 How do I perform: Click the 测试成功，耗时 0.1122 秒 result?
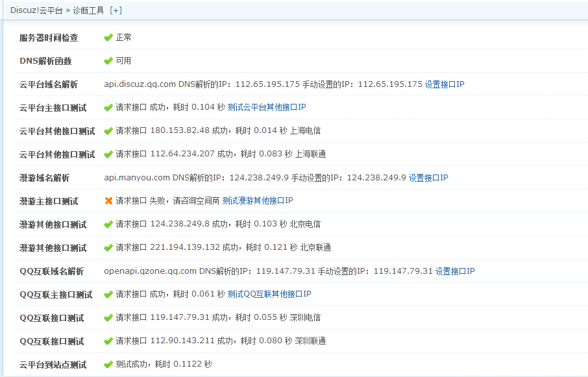pyautogui.click(x=164, y=364)
